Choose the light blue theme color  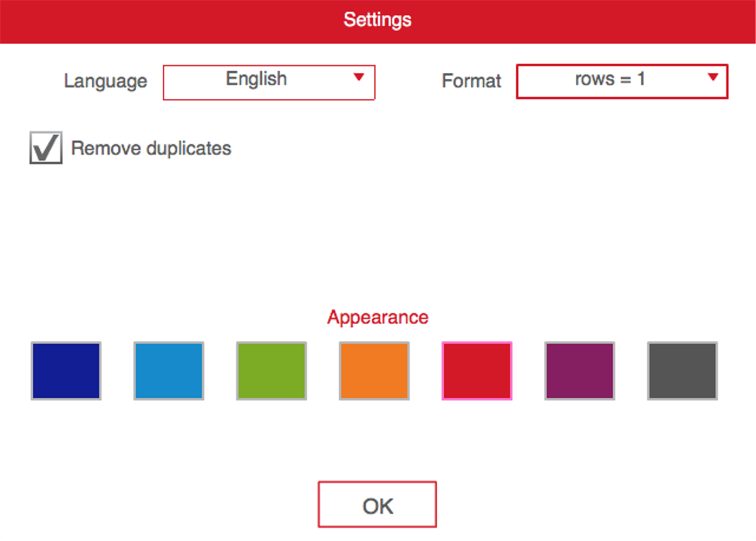168,371
